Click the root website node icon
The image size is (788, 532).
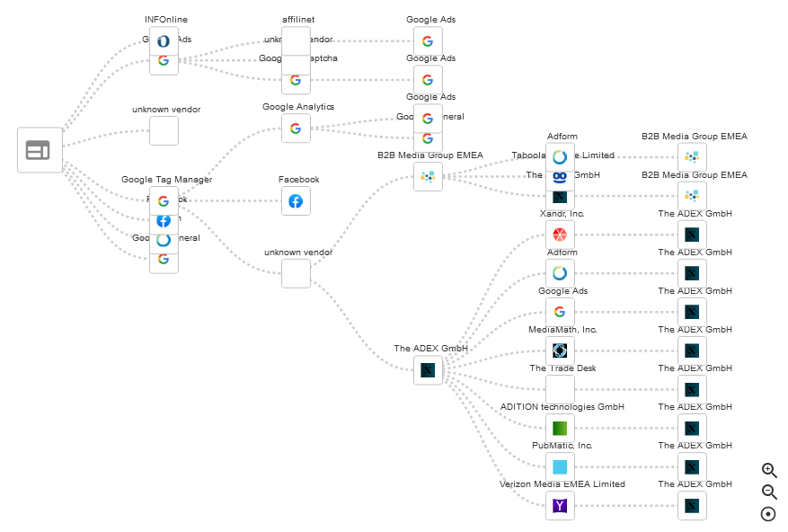pos(40,150)
